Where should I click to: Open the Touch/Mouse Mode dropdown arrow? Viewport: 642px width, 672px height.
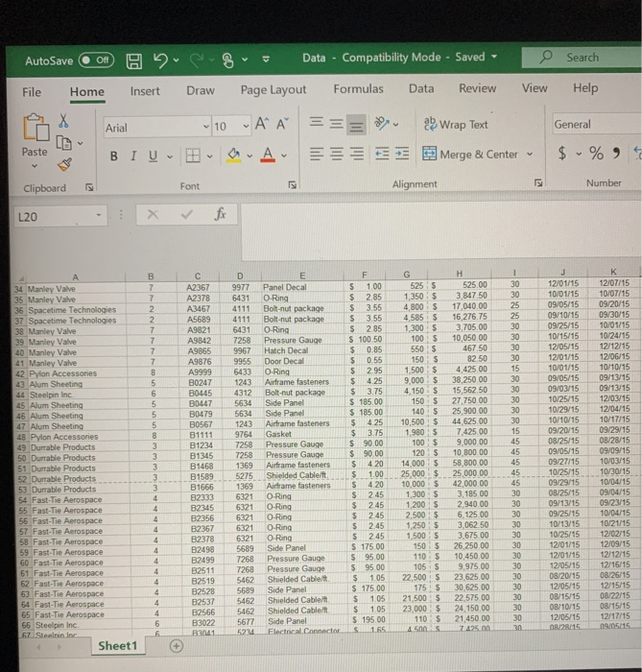pos(245,60)
